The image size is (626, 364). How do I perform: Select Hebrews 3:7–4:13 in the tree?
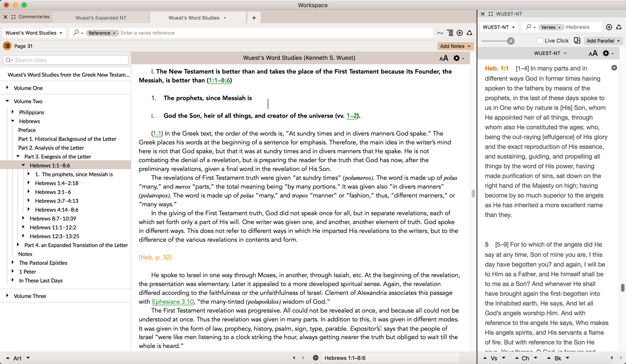click(x=57, y=201)
